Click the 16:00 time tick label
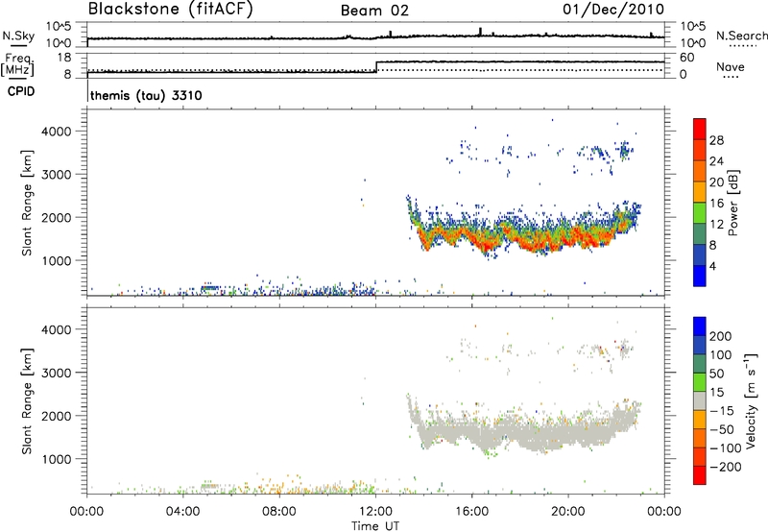This screenshot has width=768, height=532. [x=471, y=512]
